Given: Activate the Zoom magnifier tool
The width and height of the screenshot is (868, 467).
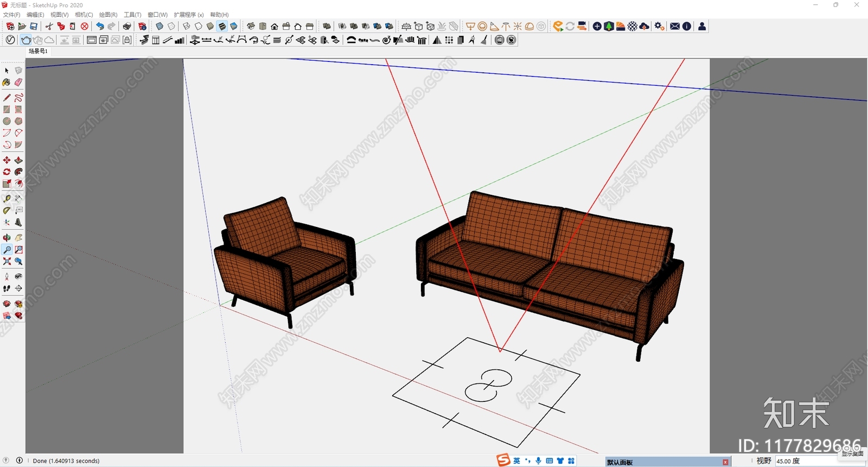Looking at the screenshot, I should [7, 249].
